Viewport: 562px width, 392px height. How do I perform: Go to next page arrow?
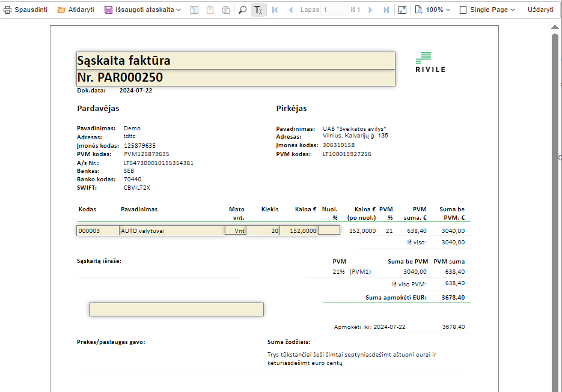coord(370,10)
